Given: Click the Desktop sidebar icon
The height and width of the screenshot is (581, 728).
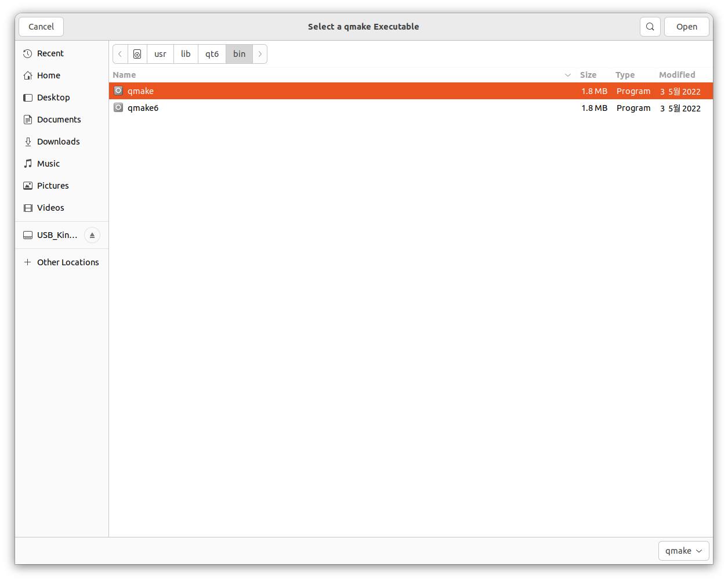Looking at the screenshot, I should [28, 98].
